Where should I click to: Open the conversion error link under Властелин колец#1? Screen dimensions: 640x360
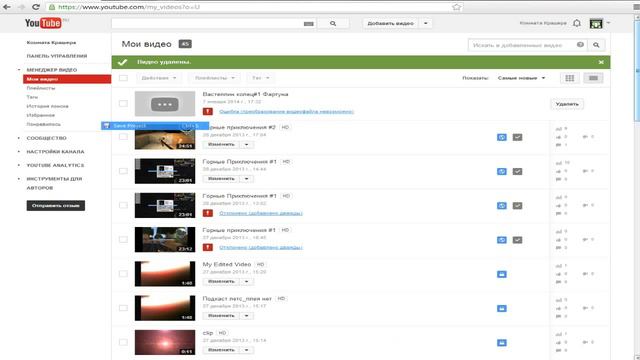point(286,111)
